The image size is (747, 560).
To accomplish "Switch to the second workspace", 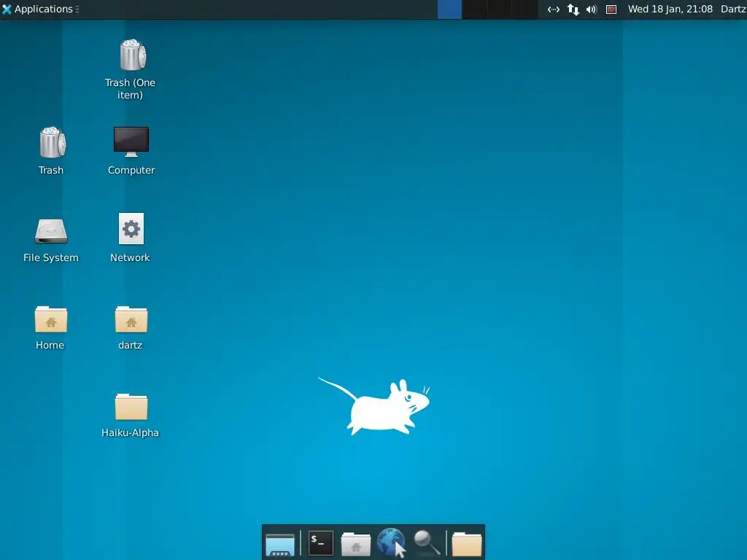I will click(x=474, y=9).
